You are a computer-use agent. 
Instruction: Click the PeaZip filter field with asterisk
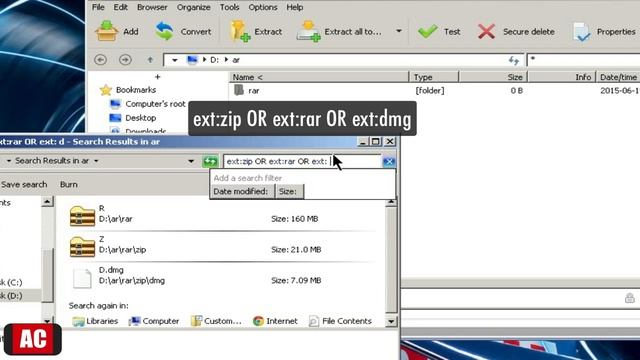583,60
